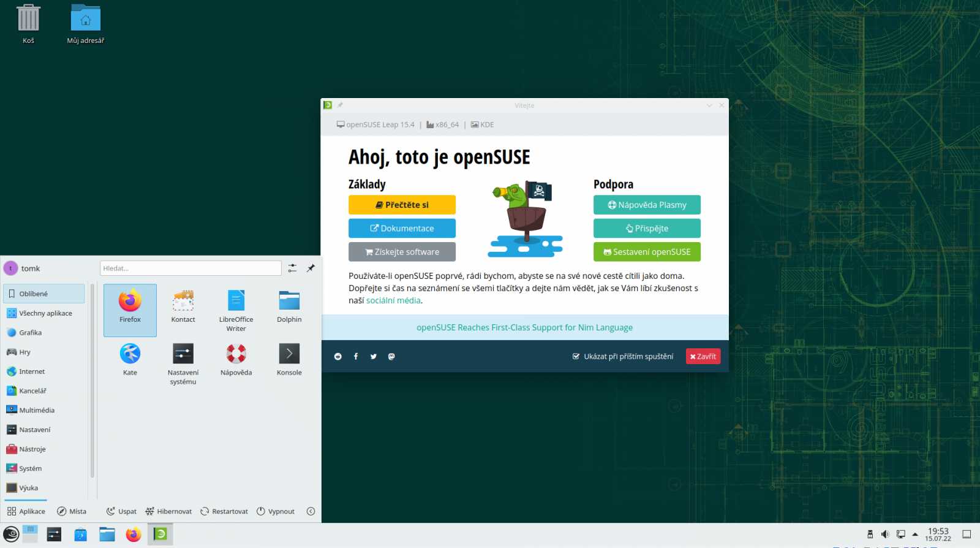Click the arrow expander beside Vypnout
The image size is (980, 548).
click(311, 511)
